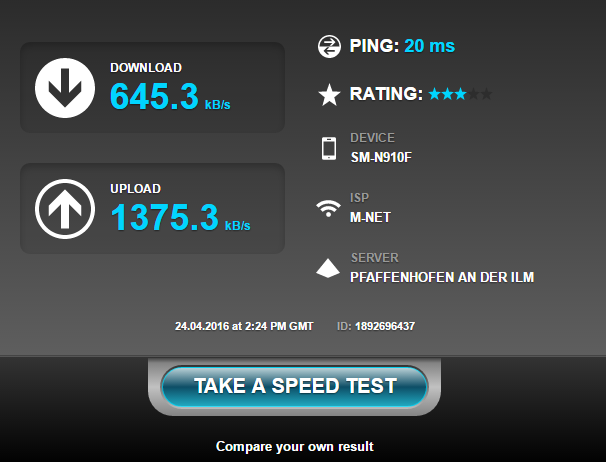Click the upload arrow circle icon
The height and width of the screenshot is (462, 606).
coord(65,209)
